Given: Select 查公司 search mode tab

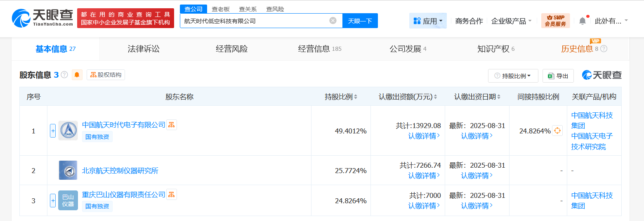Looking at the screenshot, I should pyautogui.click(x=193, y=9).
